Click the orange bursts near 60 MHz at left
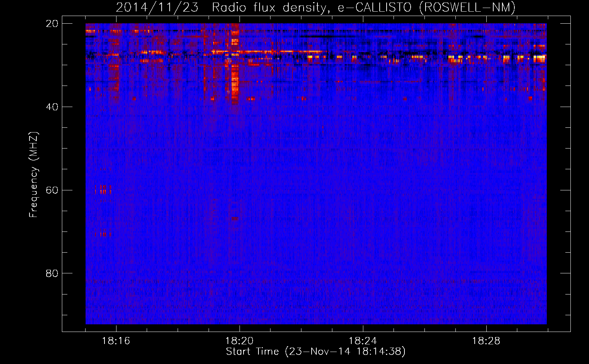 103,189
